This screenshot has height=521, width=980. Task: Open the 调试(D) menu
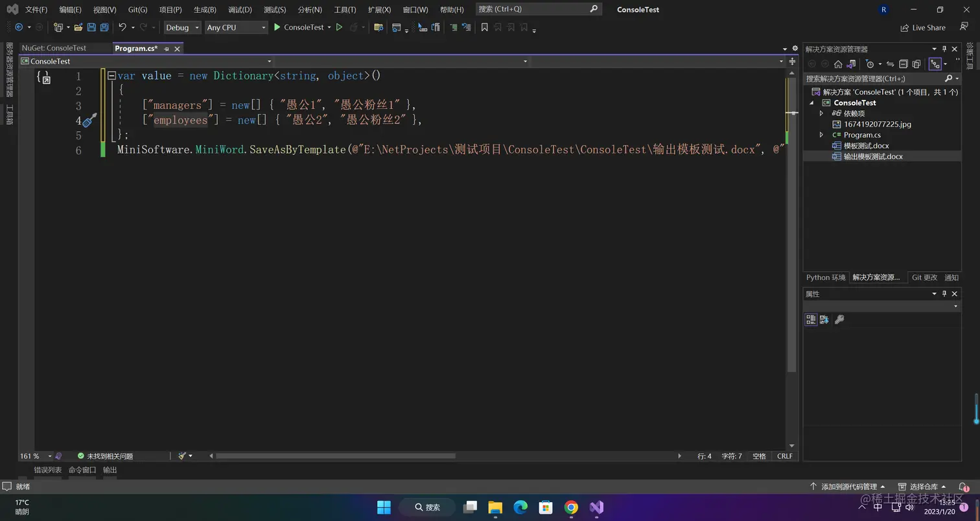point(240,10)
